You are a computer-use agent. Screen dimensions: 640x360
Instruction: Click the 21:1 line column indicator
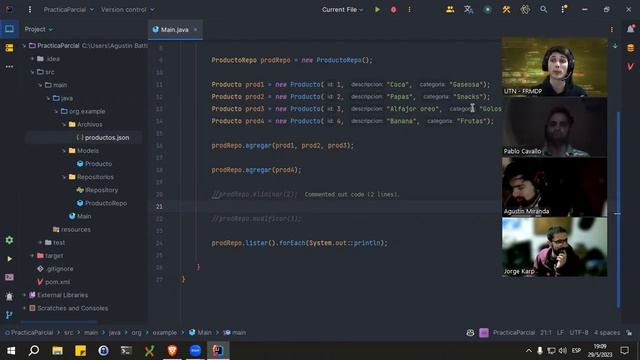pyautogui.click(x=546, y=333)
